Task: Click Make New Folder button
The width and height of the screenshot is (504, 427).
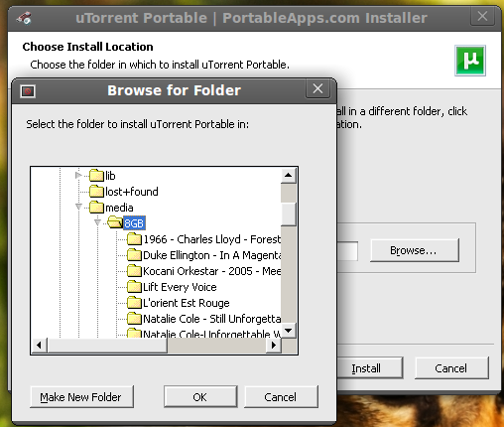Action: 81,397
